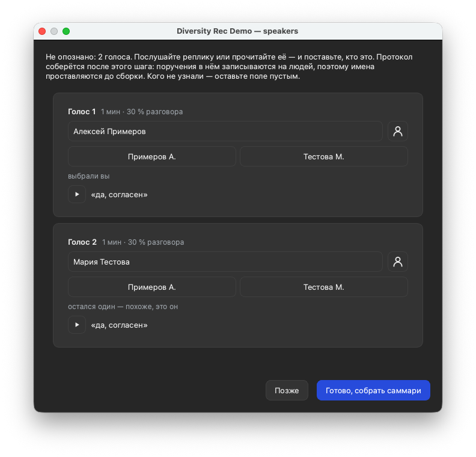This screenshot has width=476, height=457.
Task: Choose Тестова М. for Голос 1
Action: (323, 157)
